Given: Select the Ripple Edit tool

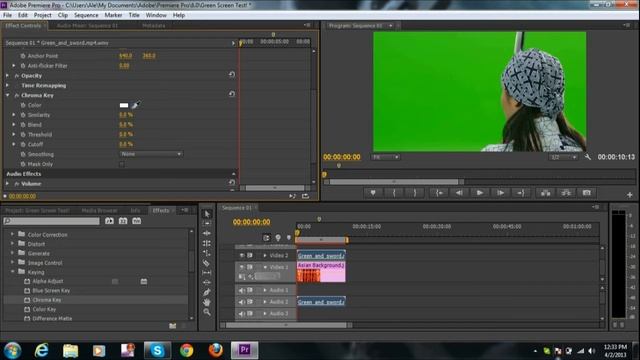Looking at the screenshot, I should pos(207,233).
